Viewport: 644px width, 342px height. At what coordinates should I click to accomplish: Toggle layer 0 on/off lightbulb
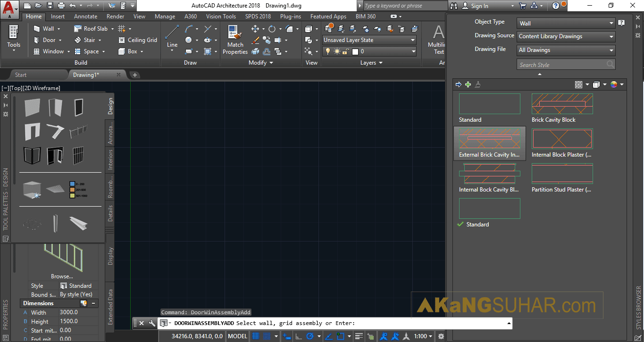tap(328, 51)
